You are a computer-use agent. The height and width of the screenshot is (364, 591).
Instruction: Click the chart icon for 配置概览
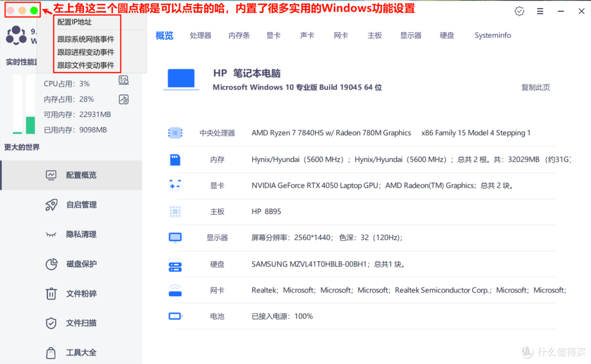tap(51, 175)
